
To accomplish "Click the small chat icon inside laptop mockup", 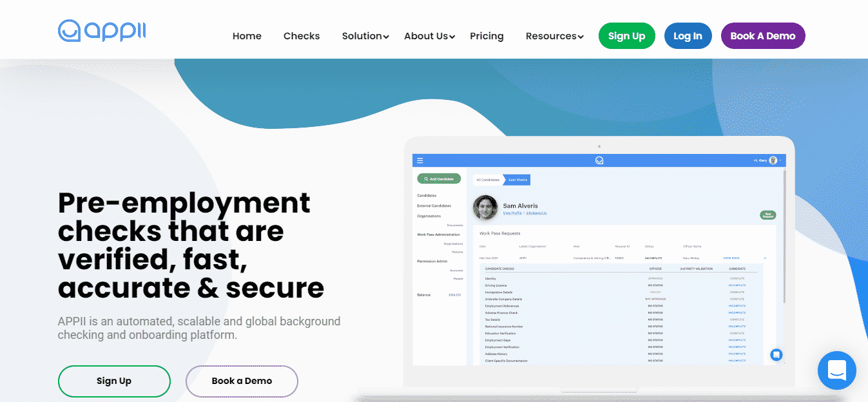I will 776,354.
